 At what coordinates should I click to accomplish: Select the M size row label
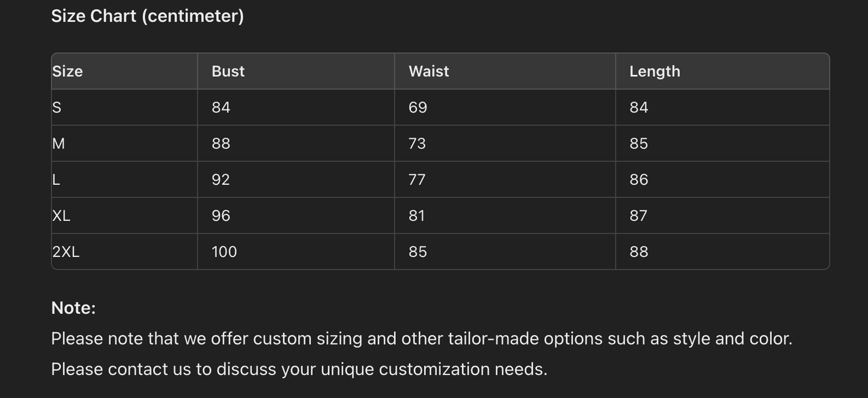pos(59,143)
